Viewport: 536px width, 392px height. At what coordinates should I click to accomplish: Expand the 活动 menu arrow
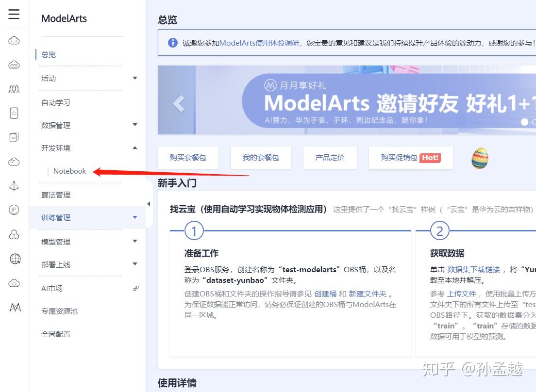135,78
